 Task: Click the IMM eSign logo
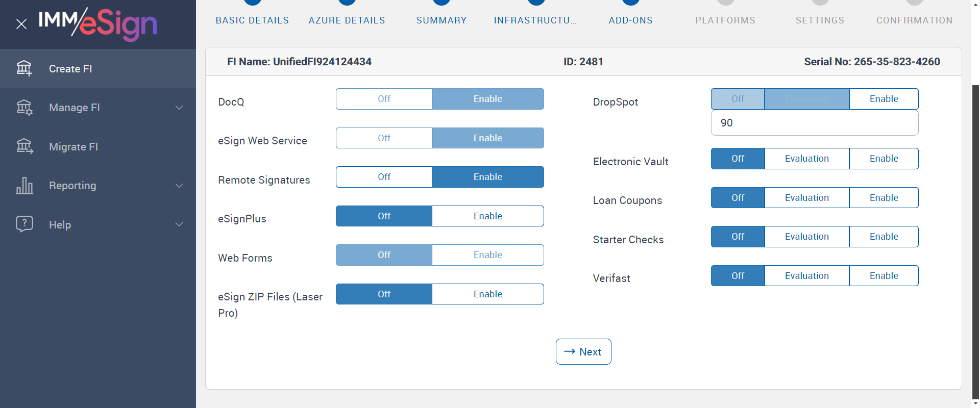(97, 24)
